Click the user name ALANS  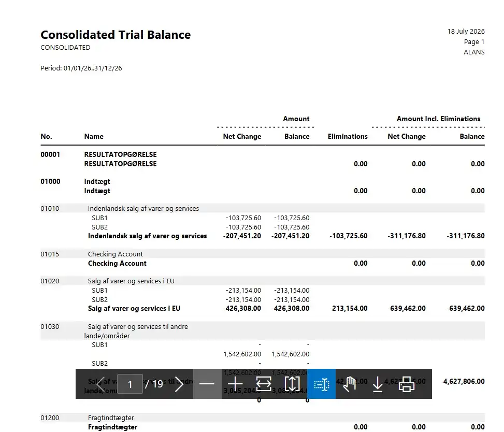click(474, 52)
